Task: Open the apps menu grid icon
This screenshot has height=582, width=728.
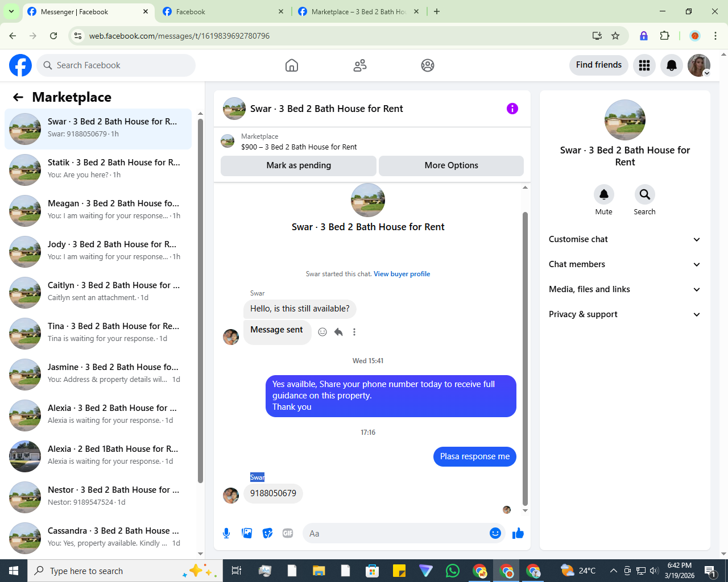Action: [644, 65]
